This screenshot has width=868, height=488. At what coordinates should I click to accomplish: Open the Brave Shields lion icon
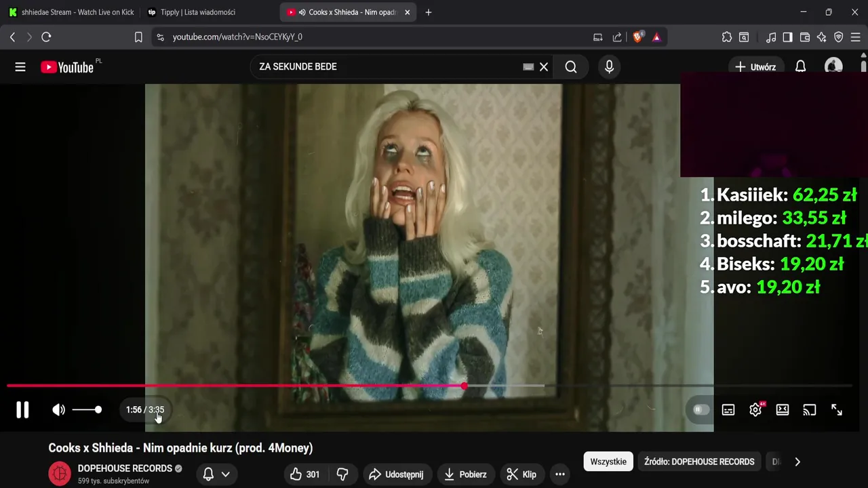637,37
